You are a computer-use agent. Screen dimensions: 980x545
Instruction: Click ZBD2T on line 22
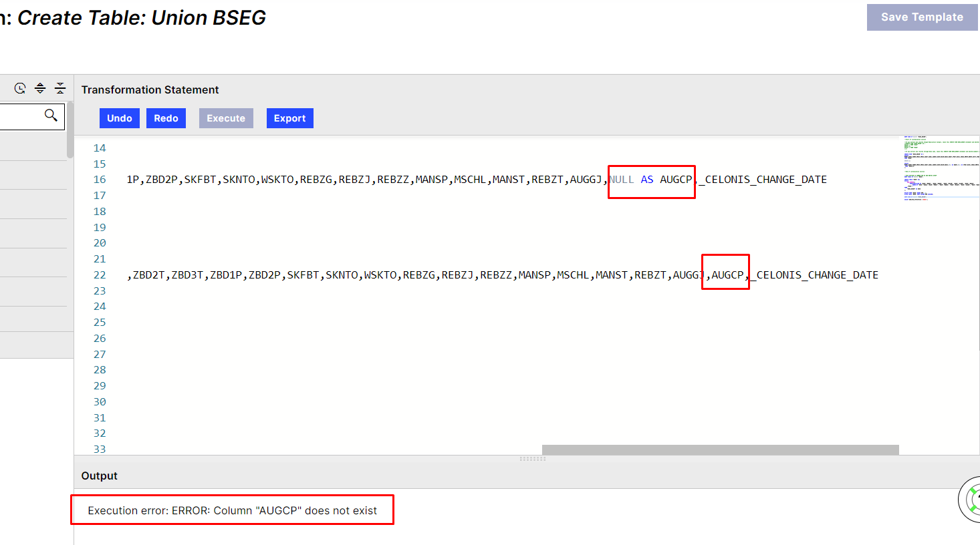coord(149,275)
